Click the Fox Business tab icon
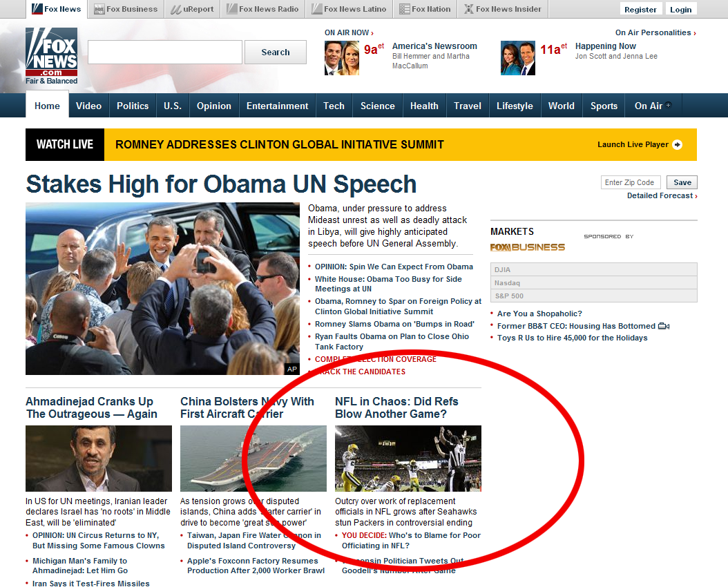 pyautogui.click(x=99, y=9)
